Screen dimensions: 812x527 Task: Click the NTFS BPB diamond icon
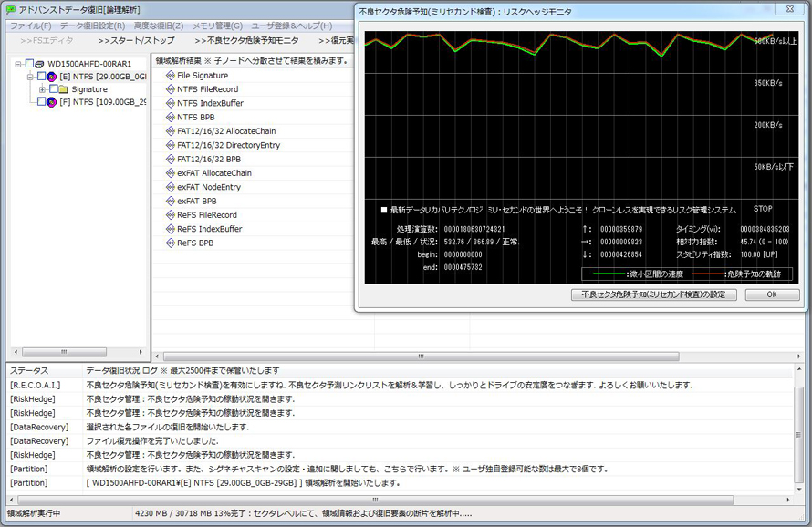tap(171, 117)
